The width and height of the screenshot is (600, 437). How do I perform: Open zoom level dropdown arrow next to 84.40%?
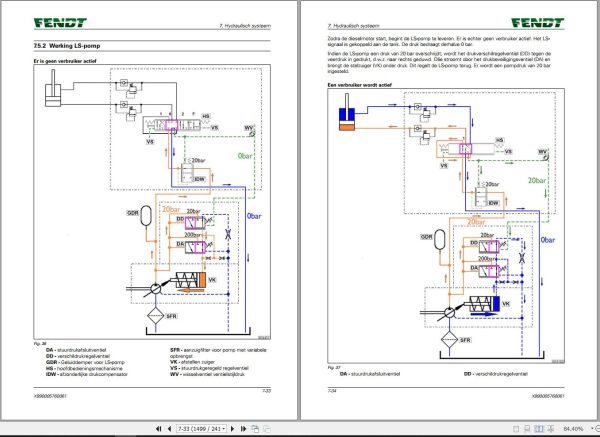point(592,429)
